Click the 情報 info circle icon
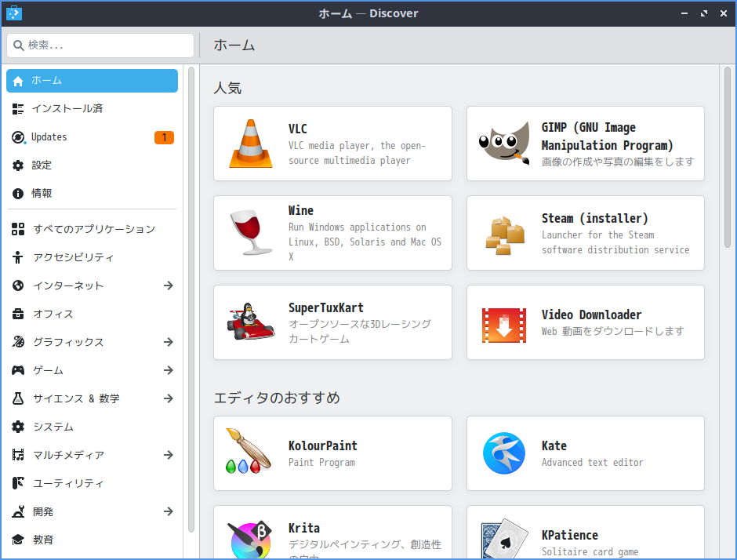Screen dimensions: 737x560 [18, 194]
